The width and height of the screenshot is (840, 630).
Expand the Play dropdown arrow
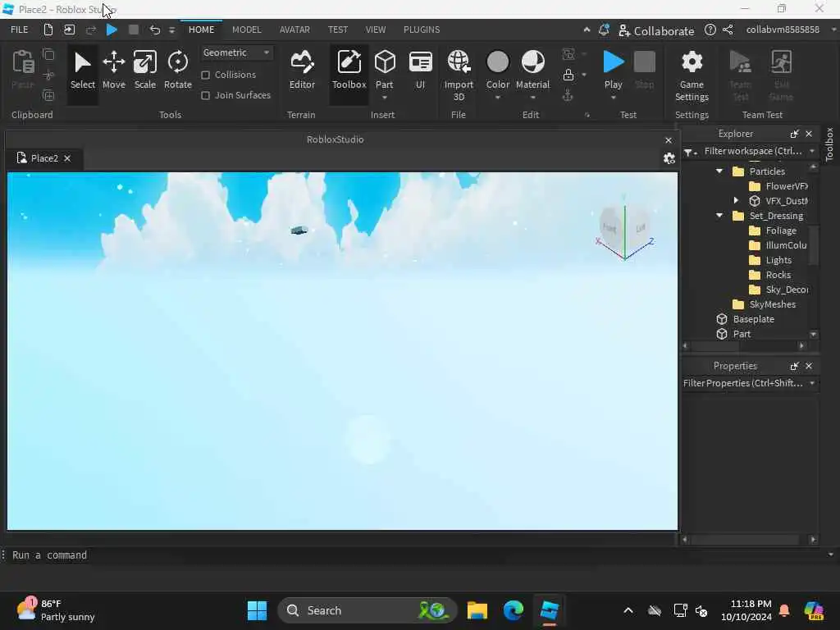tap(614, 98)
